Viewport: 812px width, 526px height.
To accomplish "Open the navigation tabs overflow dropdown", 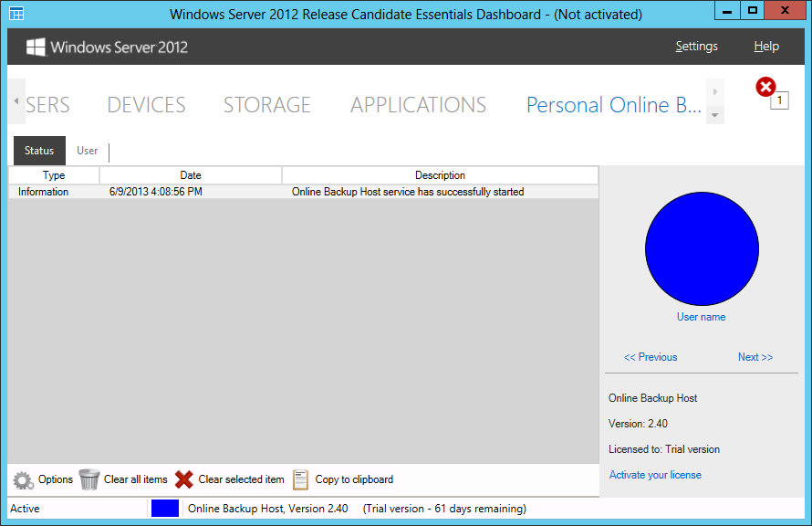I will pos(715,114).
